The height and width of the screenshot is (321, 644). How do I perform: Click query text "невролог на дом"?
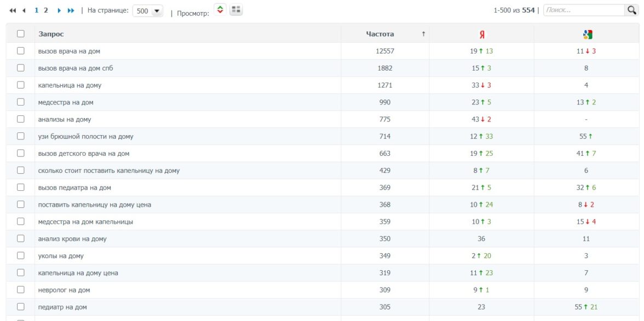click(x=64, y=290)
